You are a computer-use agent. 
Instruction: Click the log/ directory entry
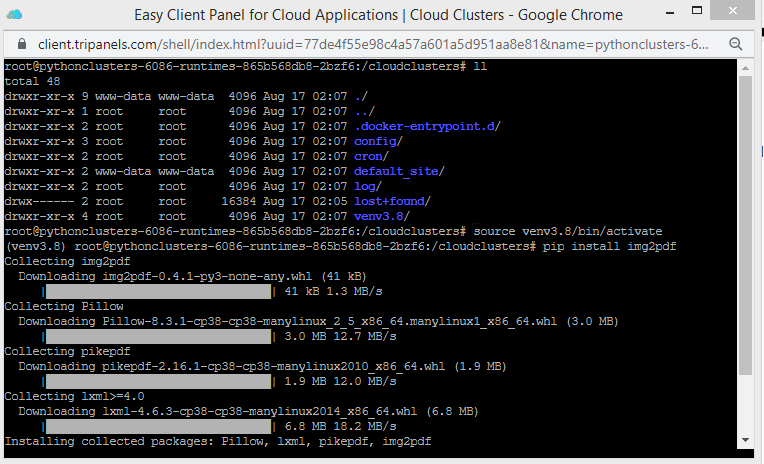366,186
